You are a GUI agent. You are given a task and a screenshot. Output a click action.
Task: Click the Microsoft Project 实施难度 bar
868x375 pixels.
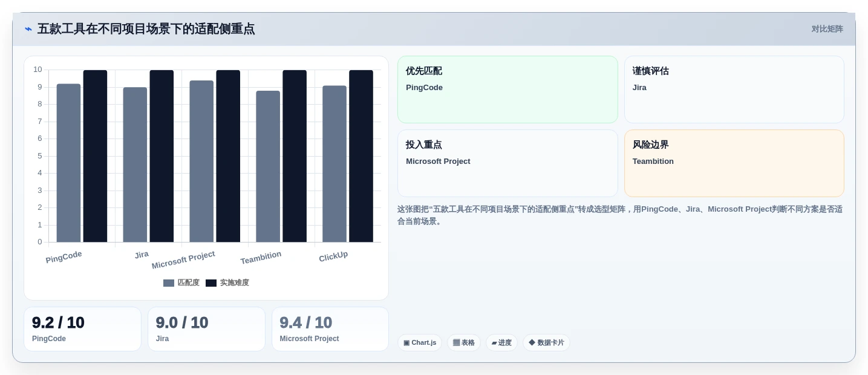228,156
